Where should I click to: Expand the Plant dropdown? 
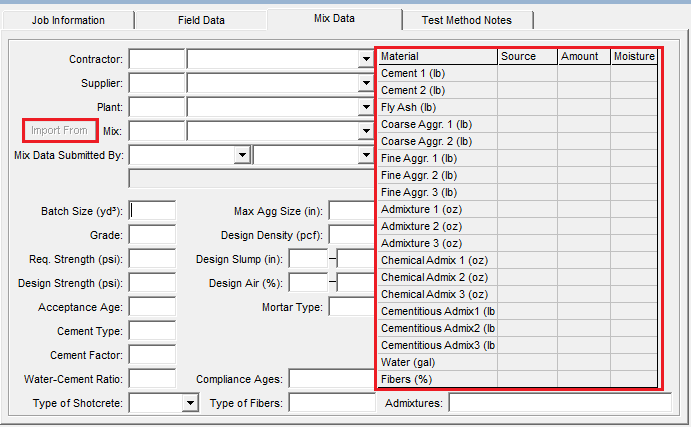click(x=366, y=107)
